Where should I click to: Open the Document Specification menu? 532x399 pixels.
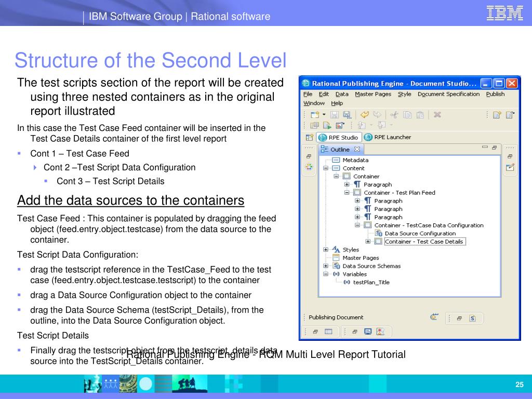(x=448, y=94)
